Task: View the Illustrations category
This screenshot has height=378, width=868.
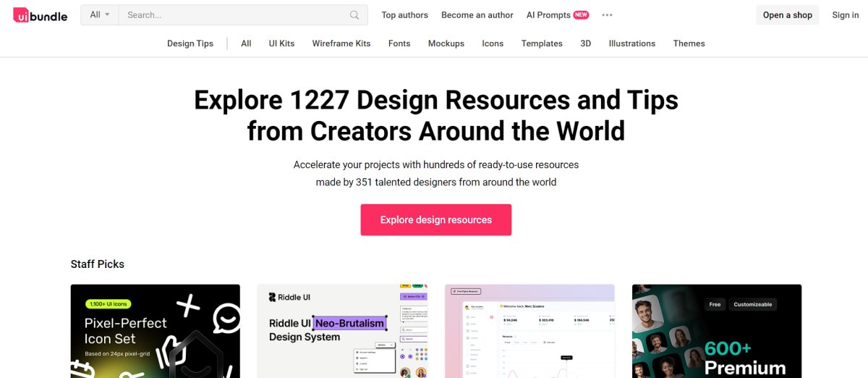Action: tap(631, 43)
